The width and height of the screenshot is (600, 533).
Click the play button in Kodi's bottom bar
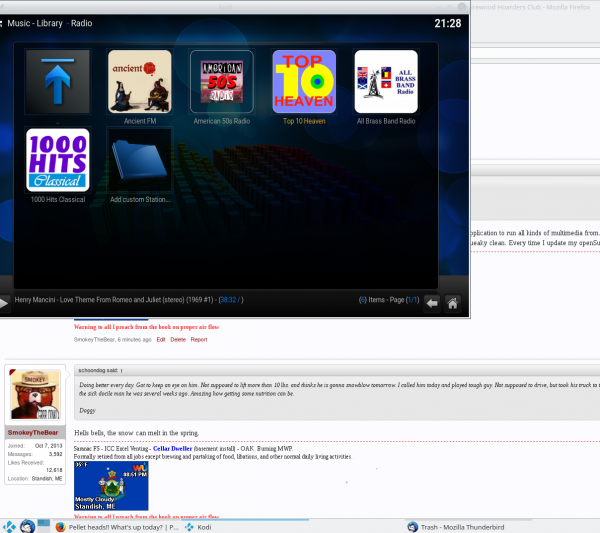click(x=5, y=303)
